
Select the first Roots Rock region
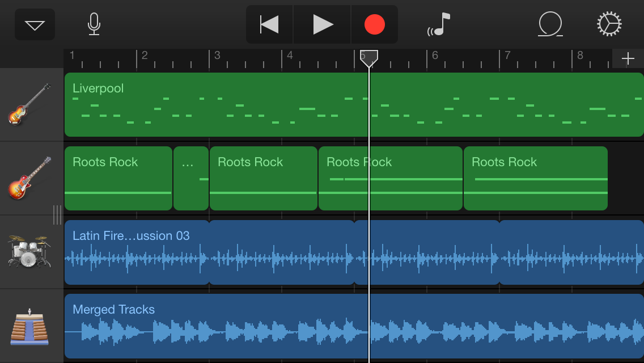pyautogui.click(x=118, y=178)
